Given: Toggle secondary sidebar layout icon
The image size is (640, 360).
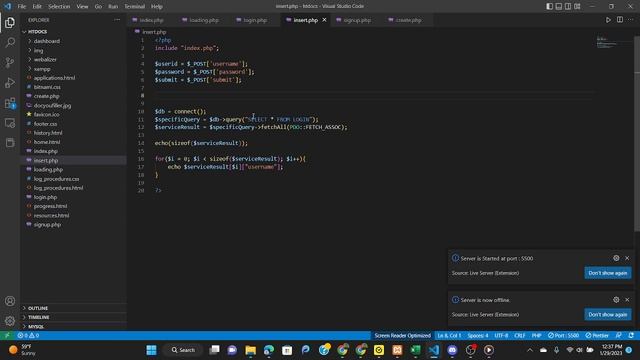Looking at the screenshot, I should point(568,6).
